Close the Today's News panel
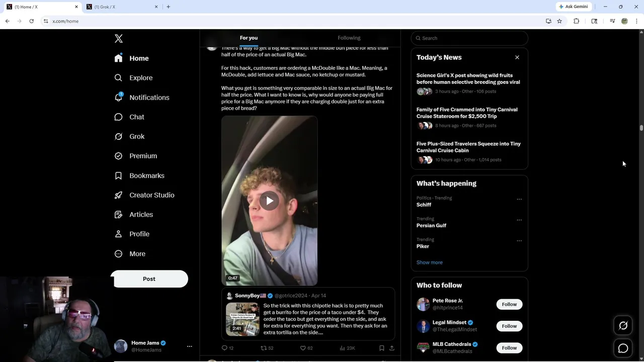 (x=517, y=57)
